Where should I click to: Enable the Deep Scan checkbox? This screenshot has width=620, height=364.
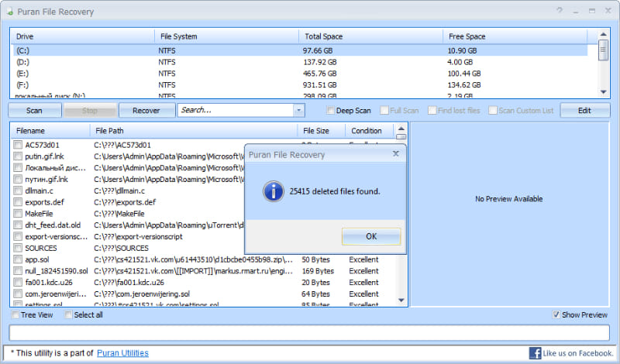click(331, 111)
